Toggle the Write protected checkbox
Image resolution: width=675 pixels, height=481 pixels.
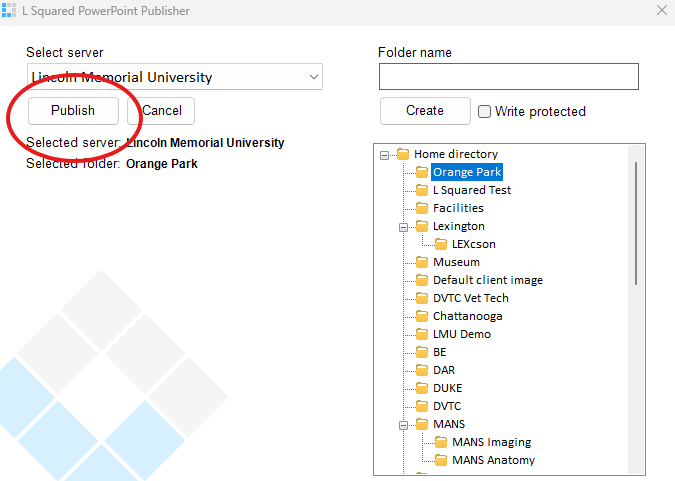484,112
